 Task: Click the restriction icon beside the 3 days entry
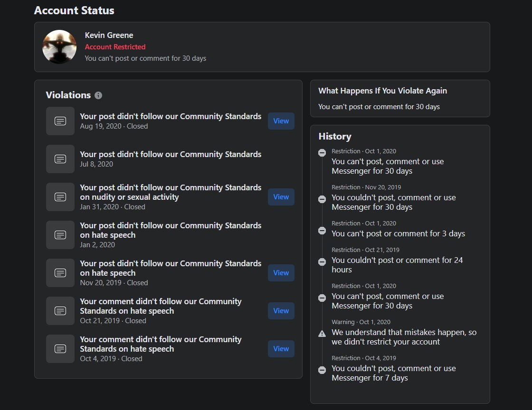322,231
